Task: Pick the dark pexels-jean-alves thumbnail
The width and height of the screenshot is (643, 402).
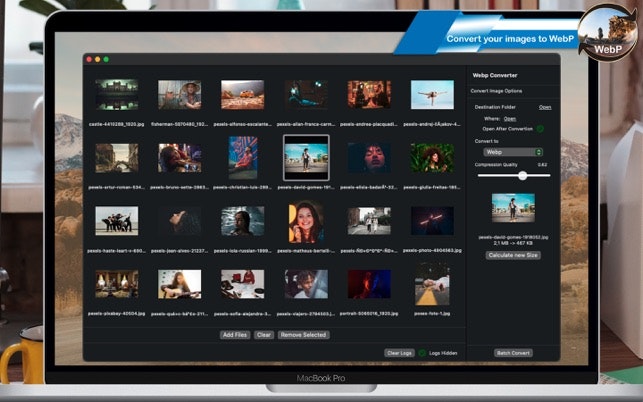Action: pos(180,221)
